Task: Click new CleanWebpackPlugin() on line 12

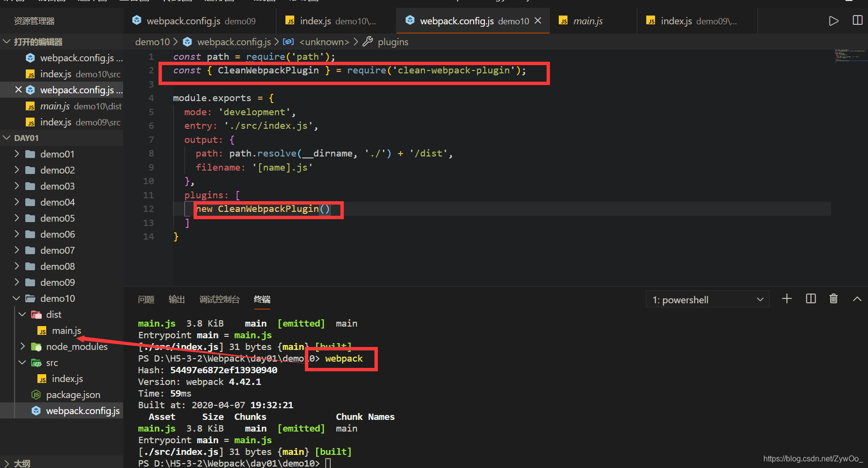Action: point(263,209)
